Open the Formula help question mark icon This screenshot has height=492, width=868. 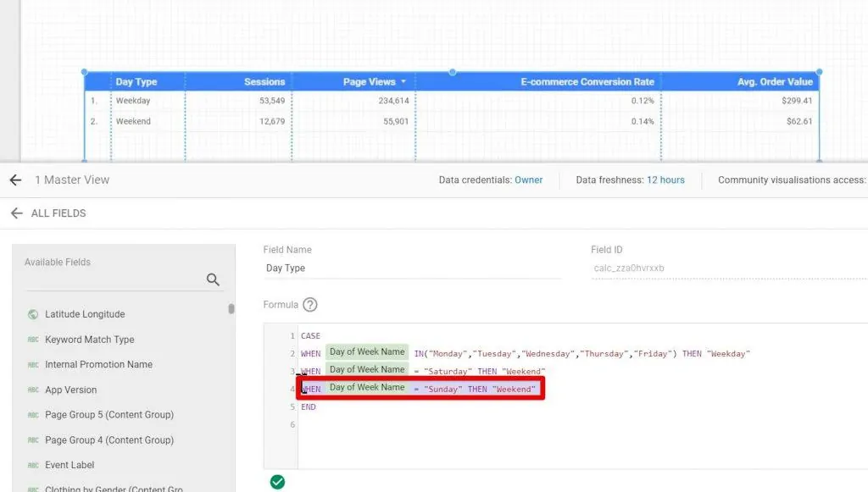click(x=310, y=305)
